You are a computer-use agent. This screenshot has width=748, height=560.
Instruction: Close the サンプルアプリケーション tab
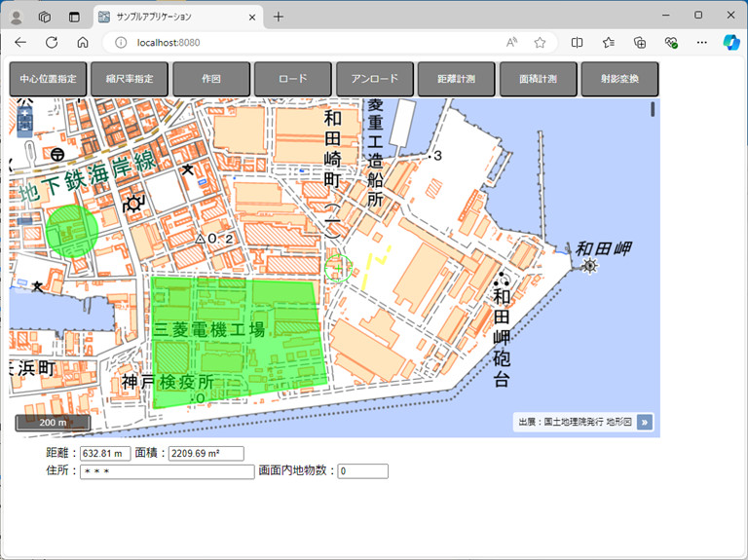pos(252,18)
